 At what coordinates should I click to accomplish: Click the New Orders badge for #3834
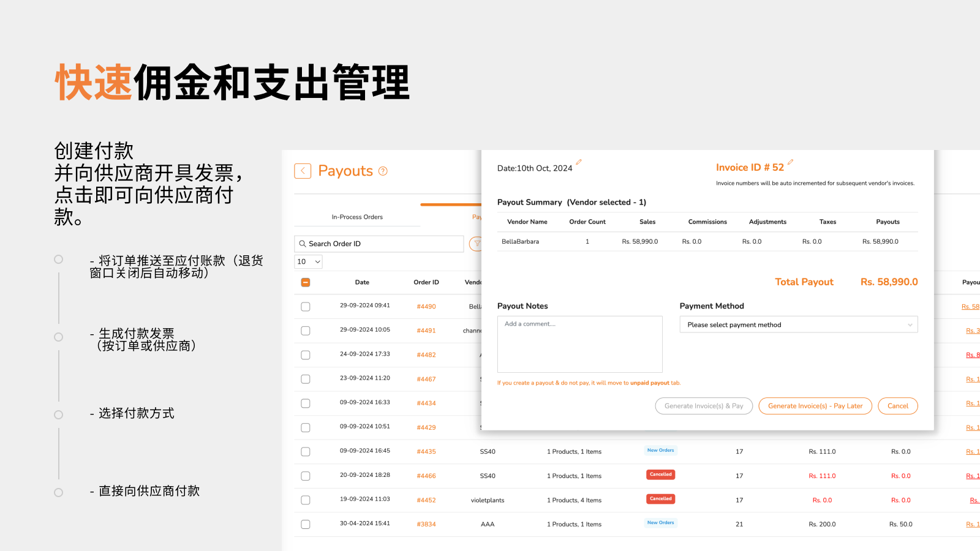click(x=661, y=523)
